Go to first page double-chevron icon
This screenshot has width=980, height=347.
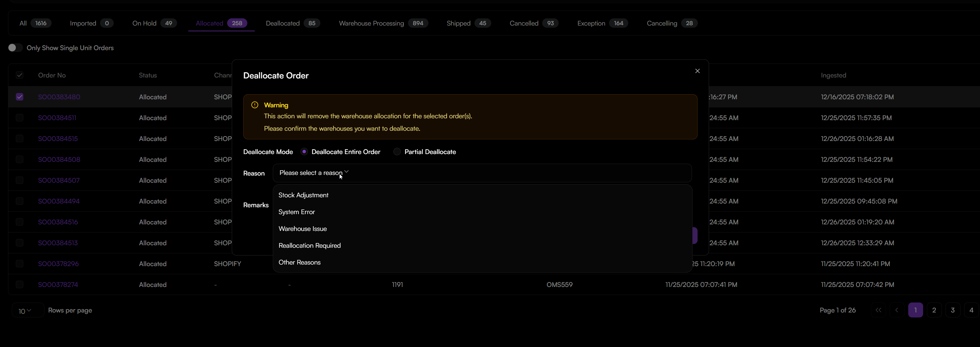[878, 310]
